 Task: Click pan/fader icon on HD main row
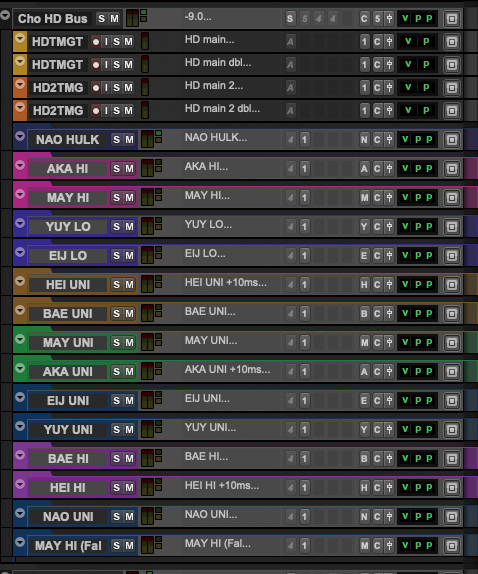pyautogui.click(x=389, y=42)
